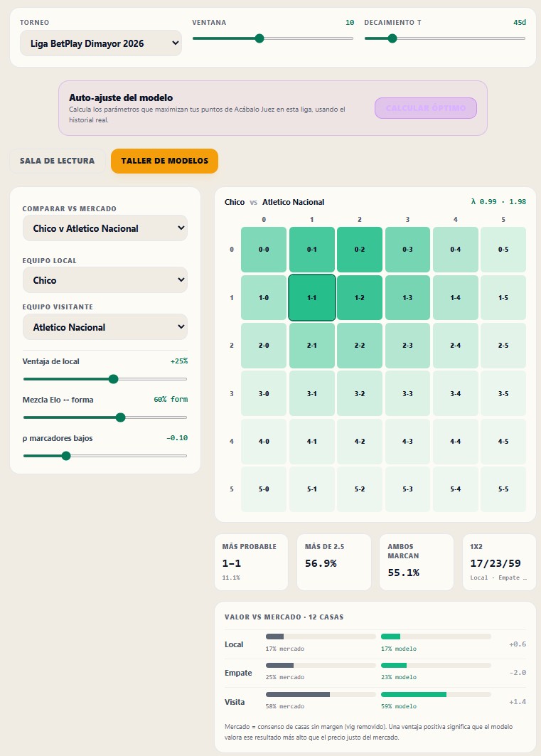This screenshot has width=541, height=756.
Task: Click the 1X2 17/23/59 stat card
Action: [499, 562]
